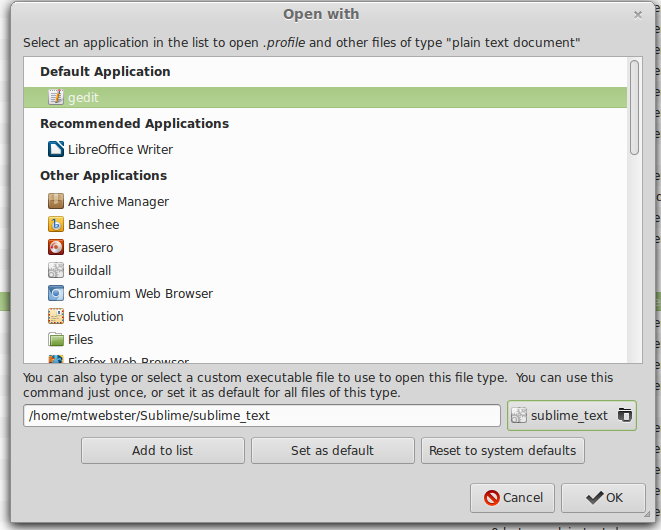Select Chromium Web Browser entry
This screenshot has height=530, width=661.
(325, 293)
